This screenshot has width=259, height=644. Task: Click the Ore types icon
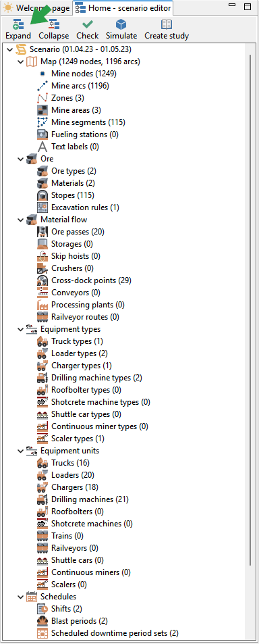click(42, 171)
